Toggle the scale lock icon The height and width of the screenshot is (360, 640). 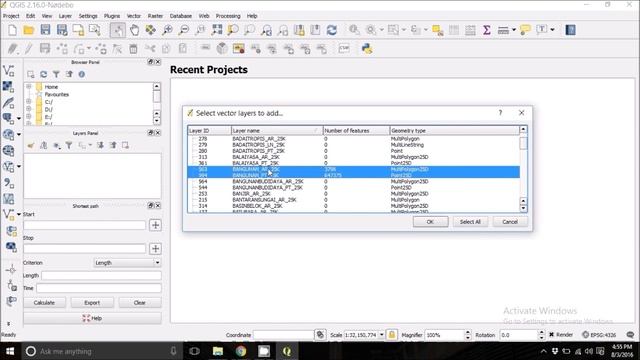pos(392,335)
